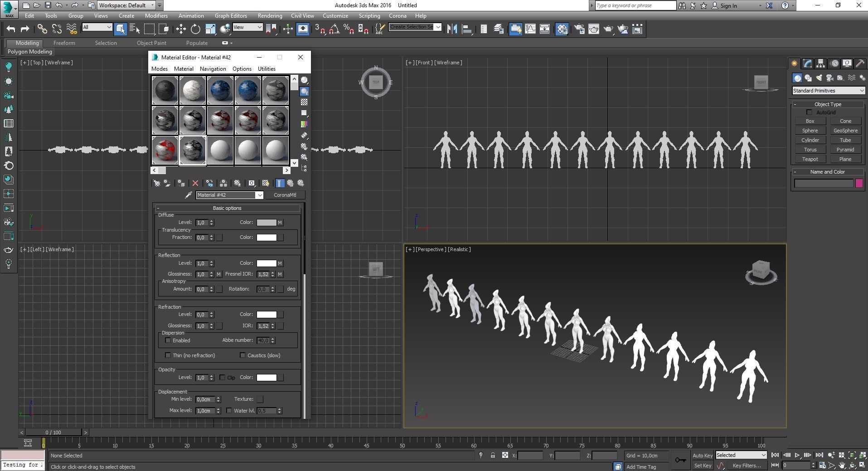
Task: Check the AutoGrid checkbox
Action: [809, 112]
